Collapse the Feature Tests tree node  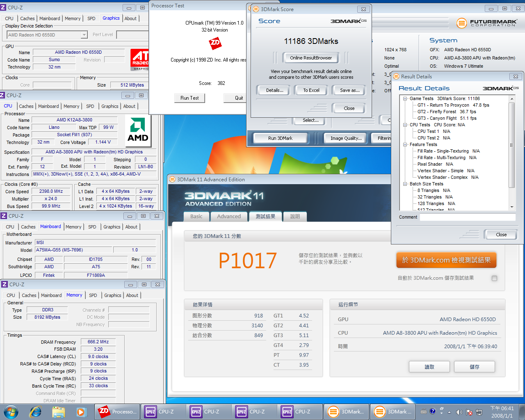tap(405, 144)
